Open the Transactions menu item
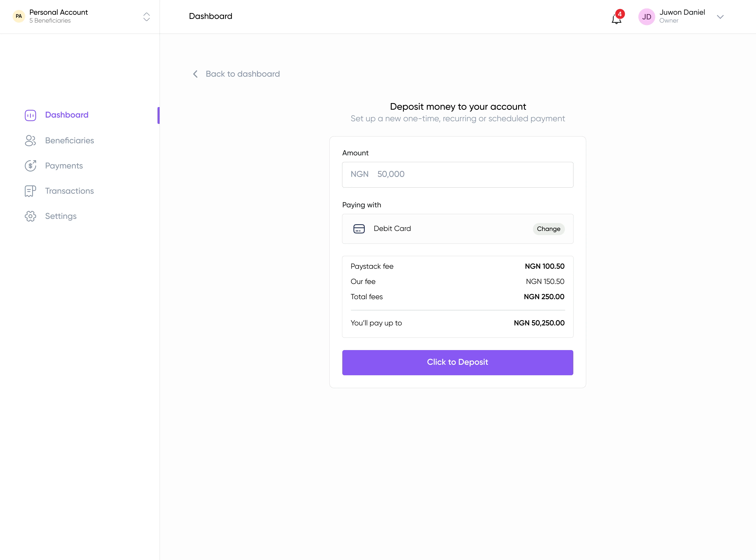This screenshot has width=756, height=560. [x=70, y=191]
